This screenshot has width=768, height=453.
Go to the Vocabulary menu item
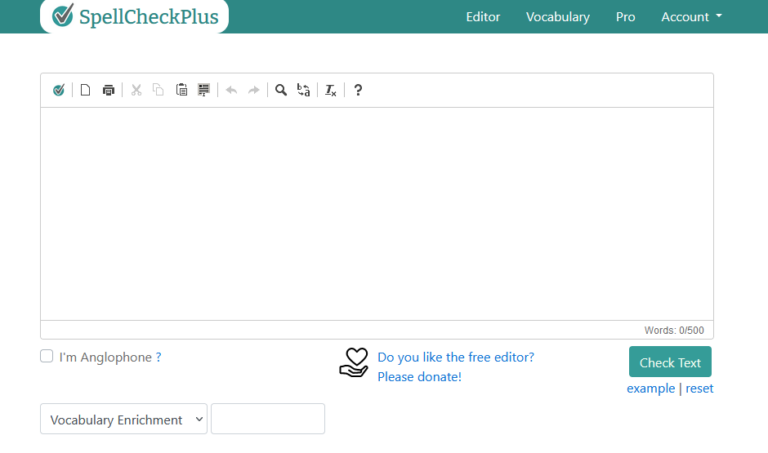tap(557, 17)
